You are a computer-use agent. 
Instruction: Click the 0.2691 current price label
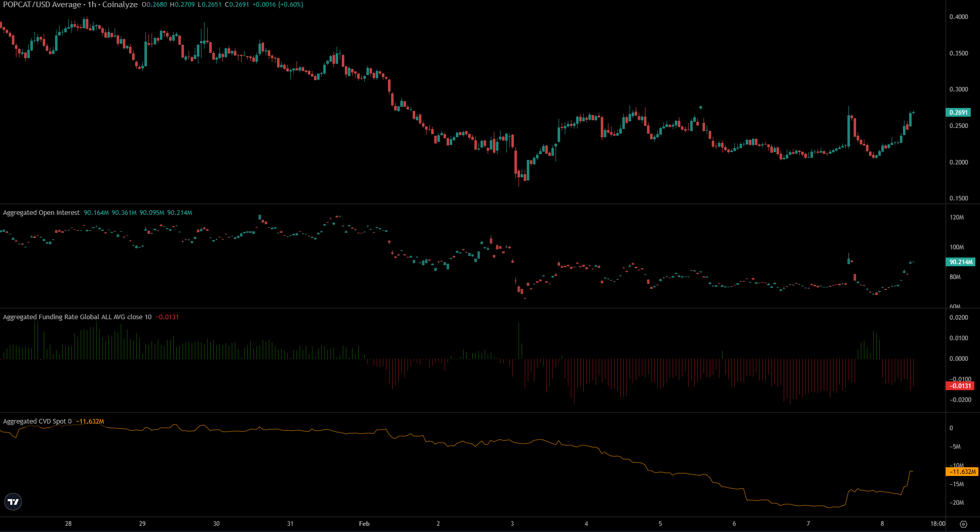958,113
